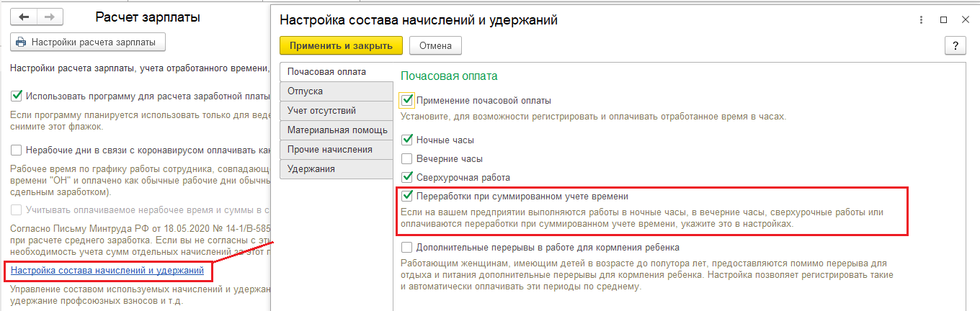The height and width of the screenshot is (311, 980).
Task: Open the Удержания tab
Action: (x=311, y=169)
